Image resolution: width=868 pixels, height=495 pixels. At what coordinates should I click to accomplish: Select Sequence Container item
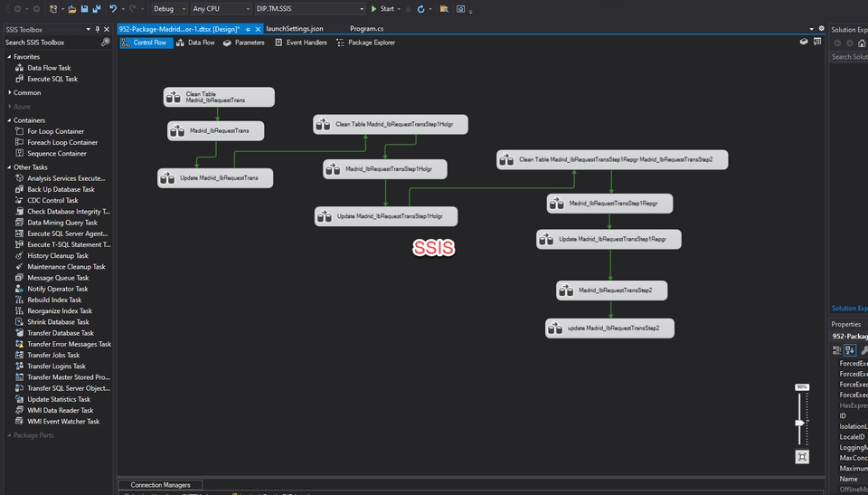click(56, 154)
